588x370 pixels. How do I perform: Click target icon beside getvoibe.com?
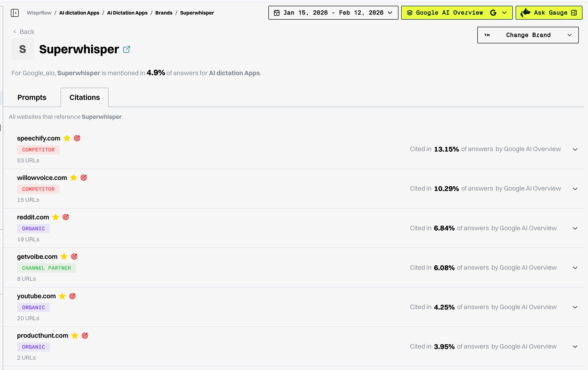tap(74, 257)
